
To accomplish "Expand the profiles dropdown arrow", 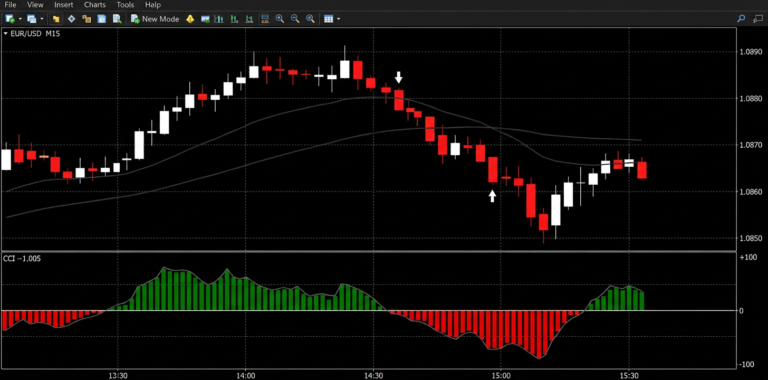I will click(x=42, y=19).
